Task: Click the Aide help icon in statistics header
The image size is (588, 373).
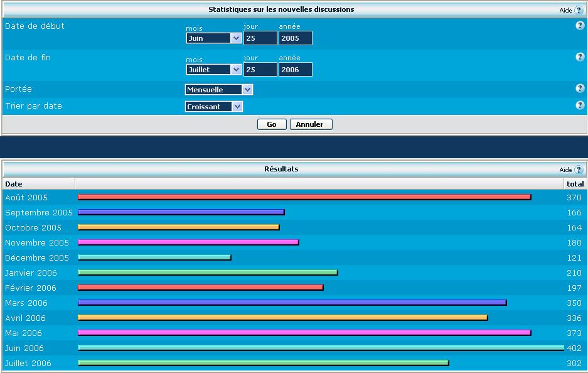Action: point(579,10)
